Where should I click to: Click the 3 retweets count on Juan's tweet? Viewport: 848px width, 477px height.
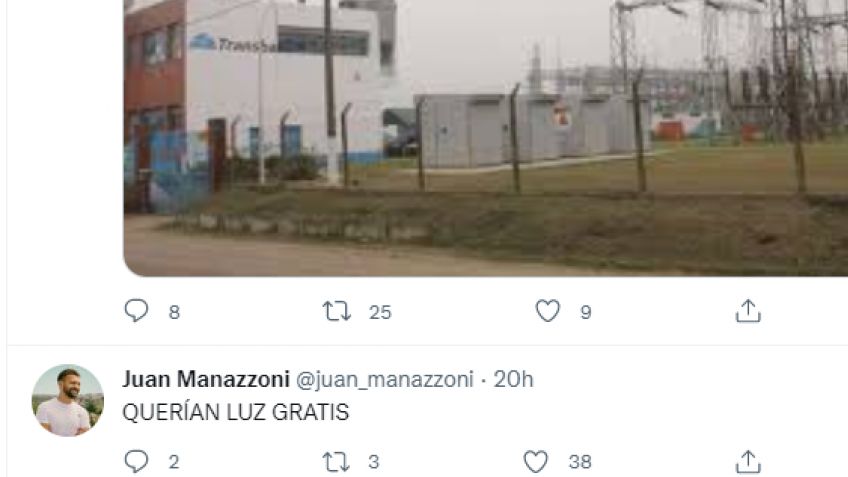(374, 462)
